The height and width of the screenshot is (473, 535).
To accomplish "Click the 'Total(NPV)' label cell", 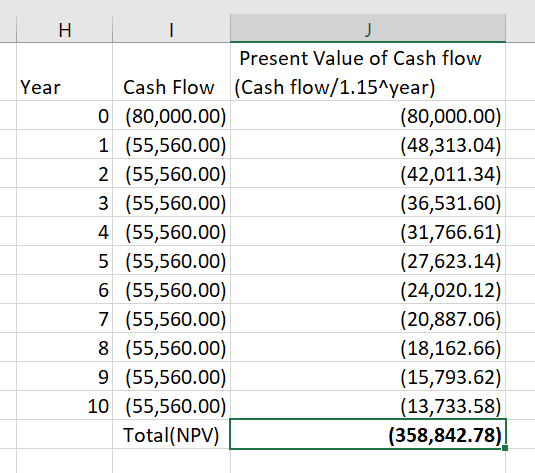I will [171, 434].
